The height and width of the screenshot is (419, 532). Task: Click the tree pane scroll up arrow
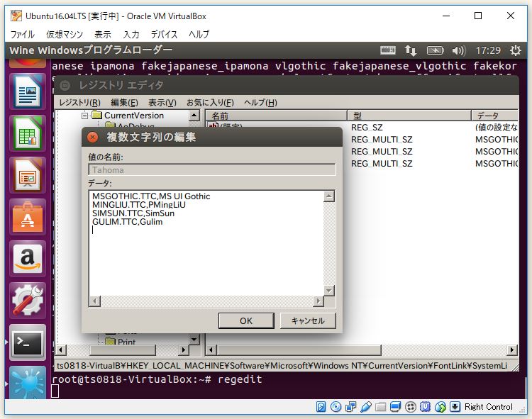pos(194,116)
